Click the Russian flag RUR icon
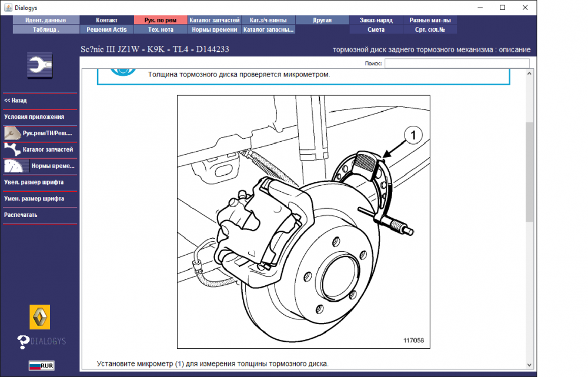 tap(42, 365)
